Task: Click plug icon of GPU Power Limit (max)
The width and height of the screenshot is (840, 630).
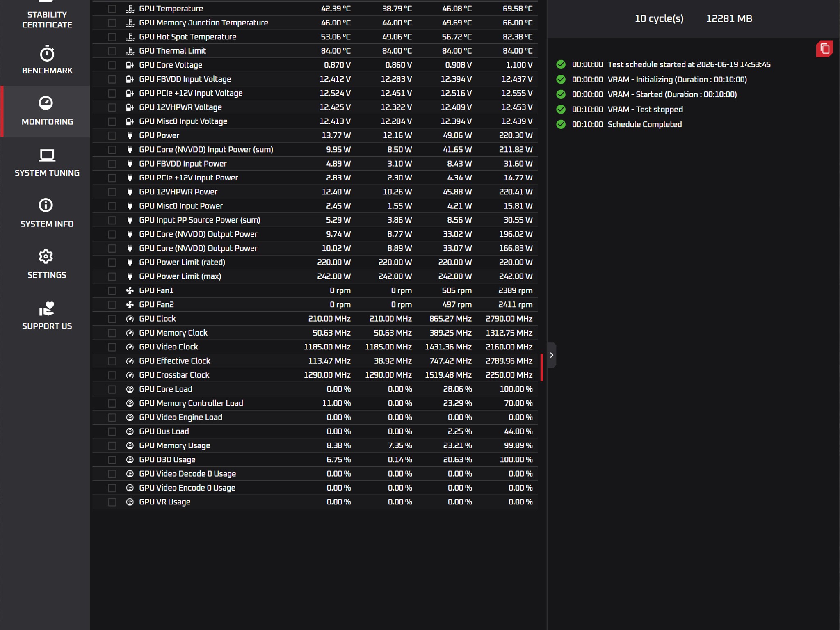Action: click(x=130, y=276)
